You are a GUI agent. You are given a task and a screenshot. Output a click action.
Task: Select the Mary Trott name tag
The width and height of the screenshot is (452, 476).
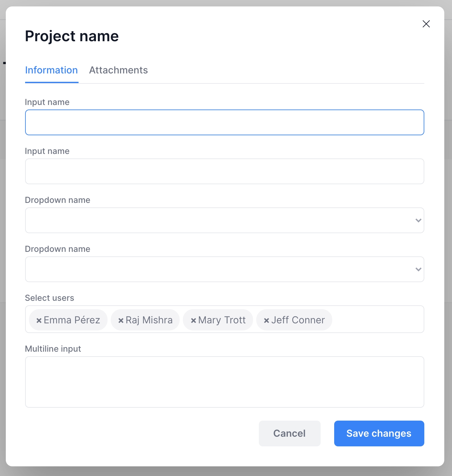[x=222, y=320]
